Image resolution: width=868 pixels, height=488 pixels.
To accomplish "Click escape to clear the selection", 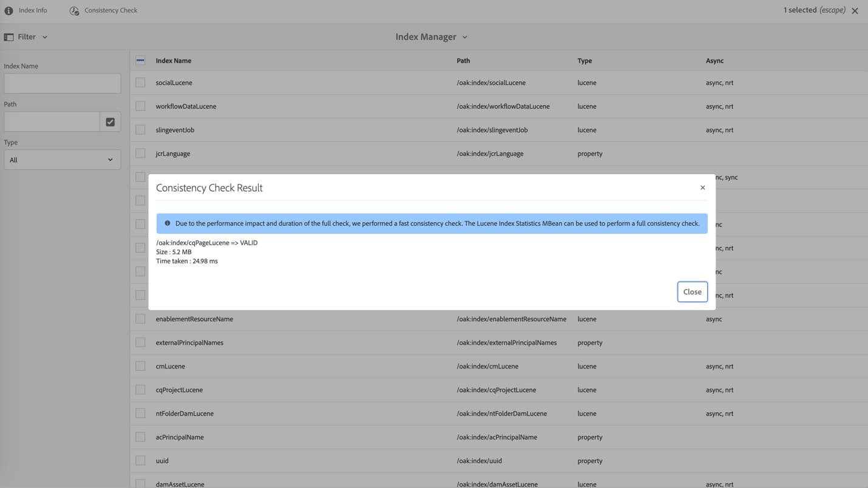I will tap(832, 10).
